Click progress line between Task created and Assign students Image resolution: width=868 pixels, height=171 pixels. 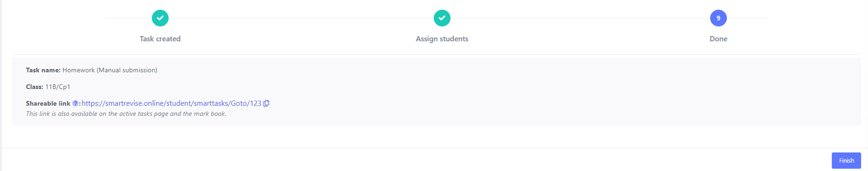pos(301,19)
